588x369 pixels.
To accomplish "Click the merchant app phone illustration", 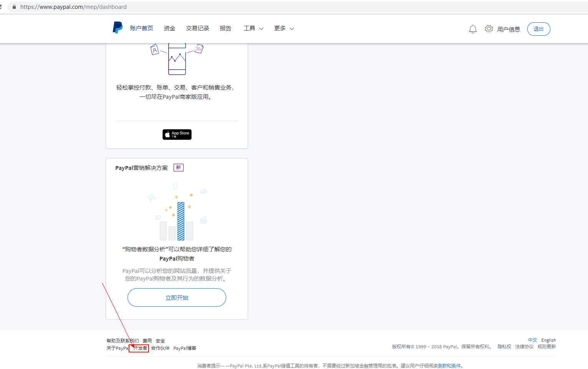I will click(x=177, y=59).
